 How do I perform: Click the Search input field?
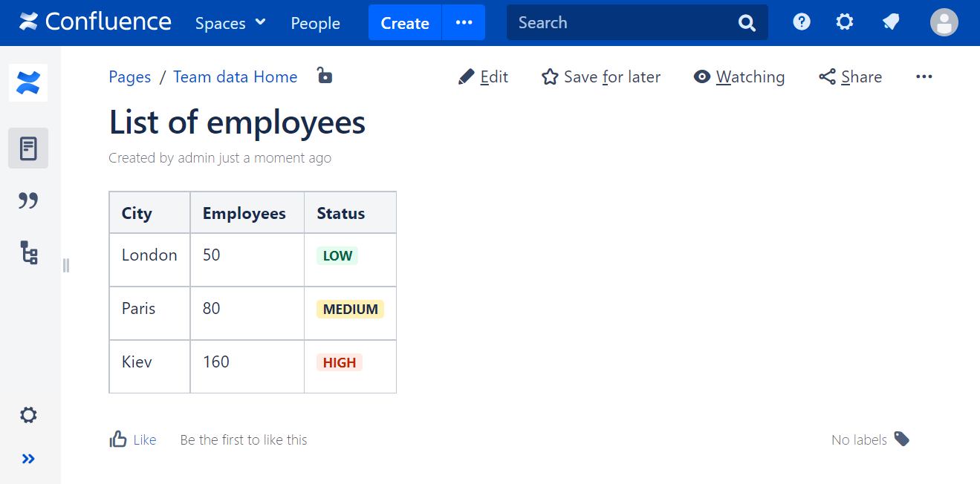(624, 23)
